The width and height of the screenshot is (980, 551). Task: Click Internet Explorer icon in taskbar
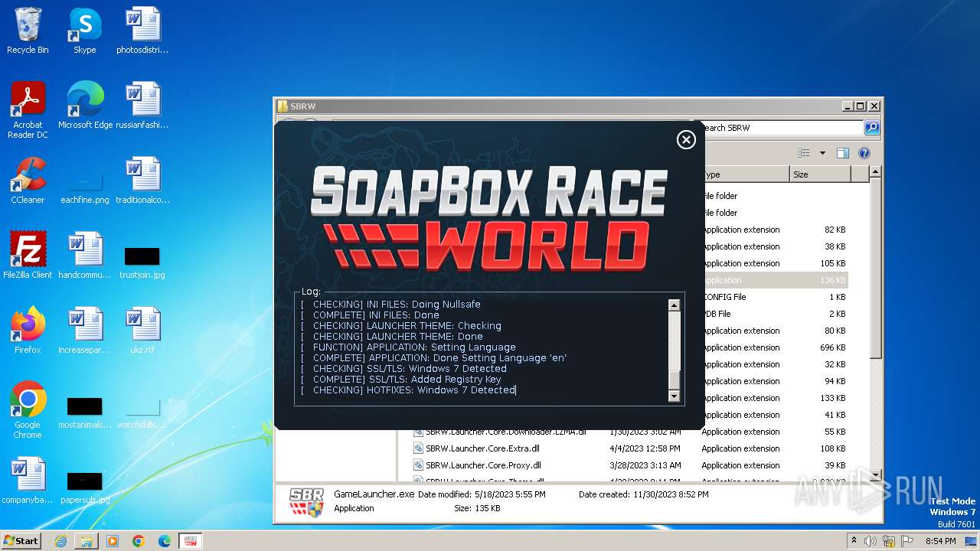pyautogui.click(x=60, y=541)
